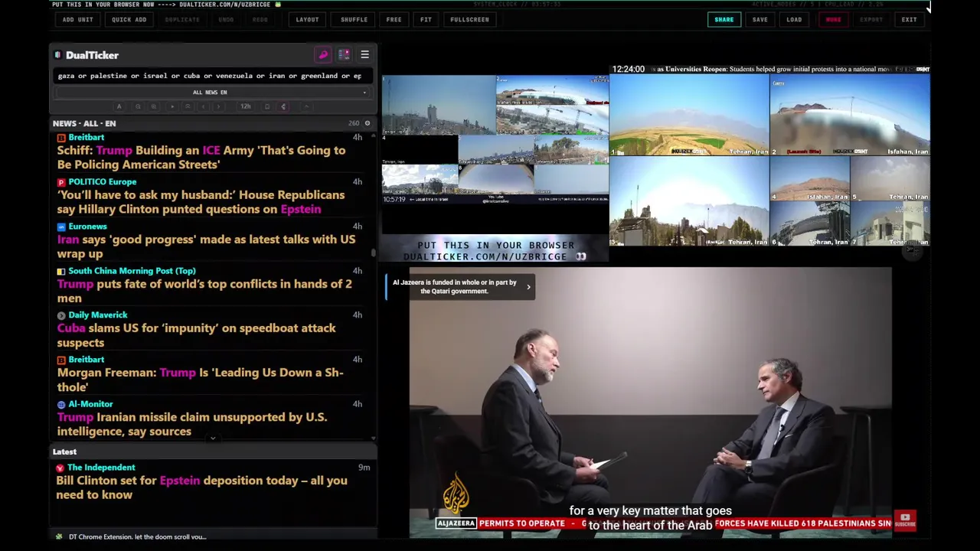The image size is (980, 551).
Task: Click the South China Morning Post source icon
Action: (61, 271)
